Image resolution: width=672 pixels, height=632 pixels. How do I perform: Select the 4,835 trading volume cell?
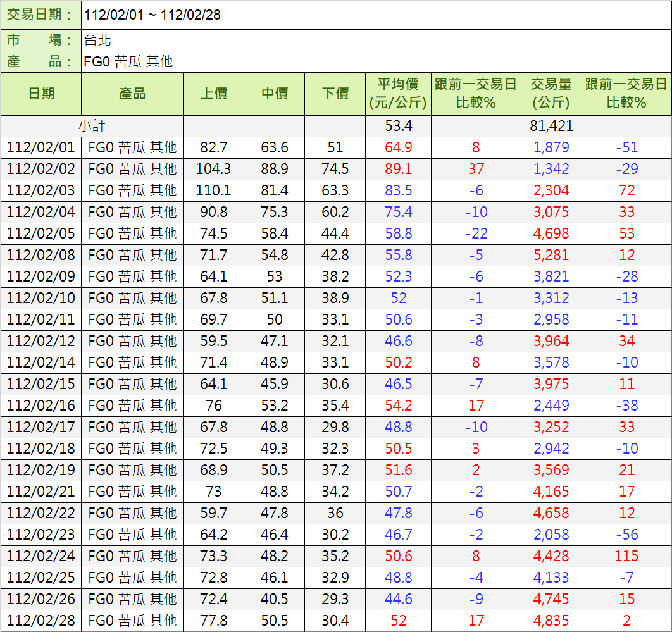(551, 621)
